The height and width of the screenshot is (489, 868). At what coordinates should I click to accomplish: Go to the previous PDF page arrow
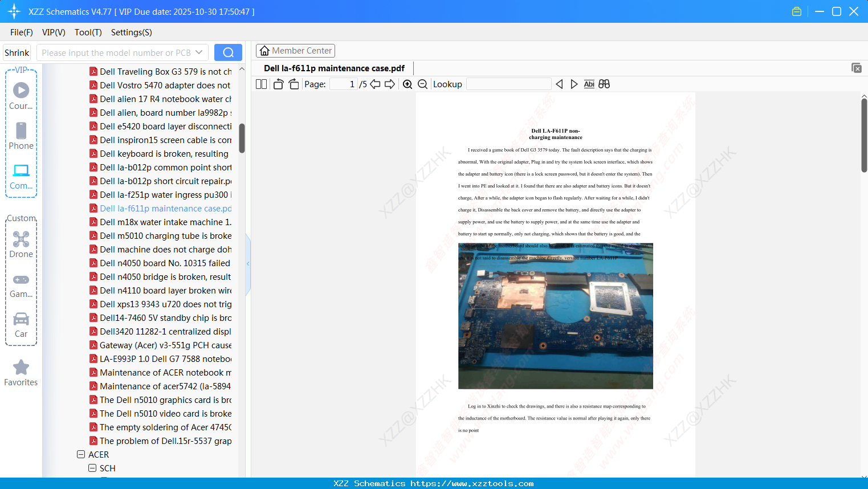point(375,84)
